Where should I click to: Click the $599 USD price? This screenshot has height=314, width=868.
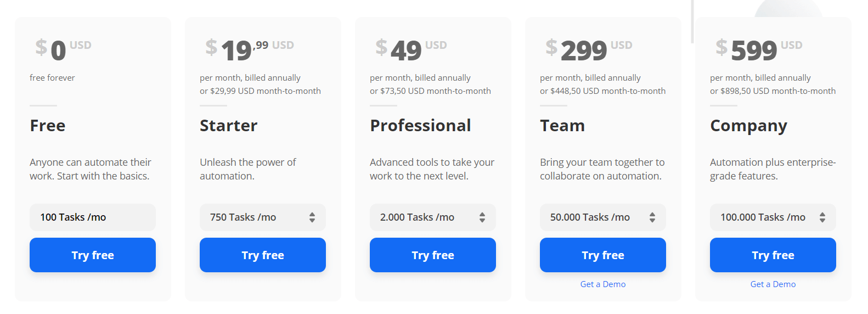759,50
